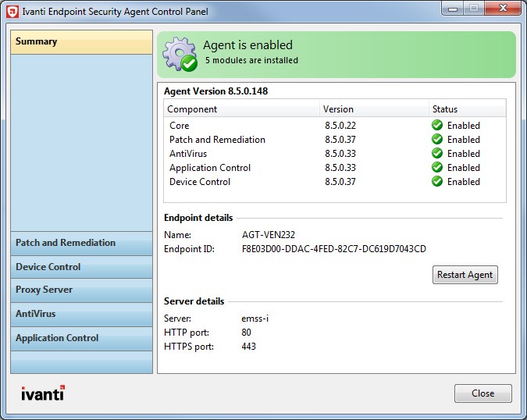
Task: Click Device Control enabled check icon
Action: 437,182
